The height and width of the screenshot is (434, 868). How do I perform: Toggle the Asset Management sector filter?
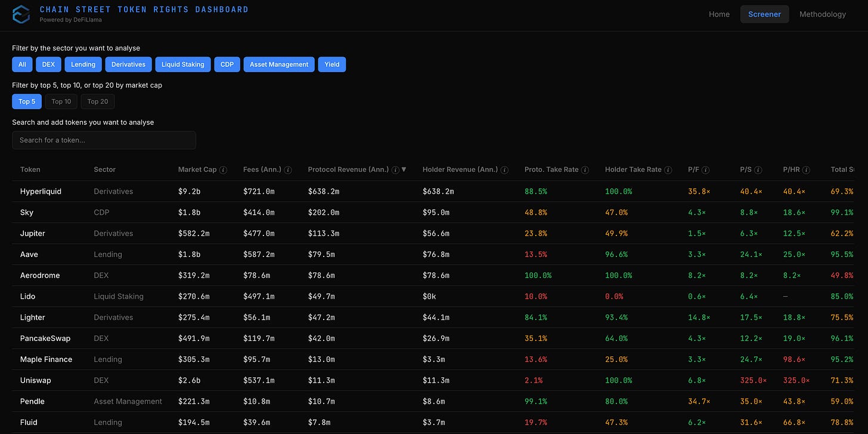(x=279, y=64)
